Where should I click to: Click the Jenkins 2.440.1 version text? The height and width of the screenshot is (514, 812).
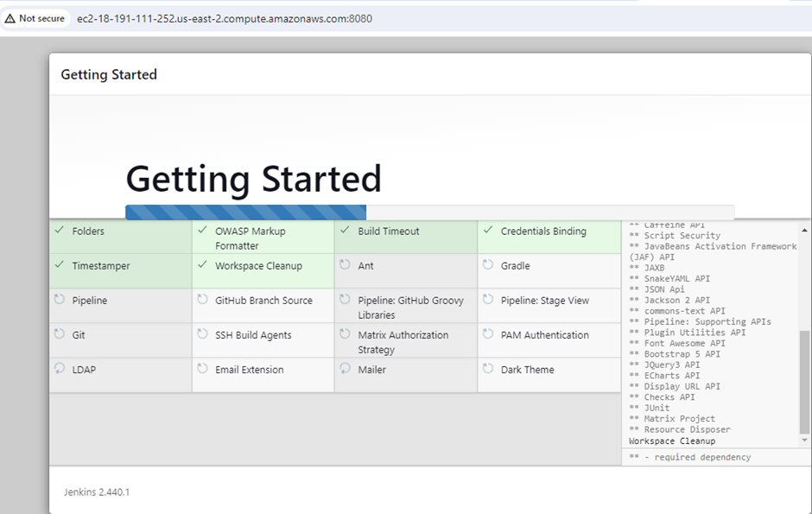(97, 492)
